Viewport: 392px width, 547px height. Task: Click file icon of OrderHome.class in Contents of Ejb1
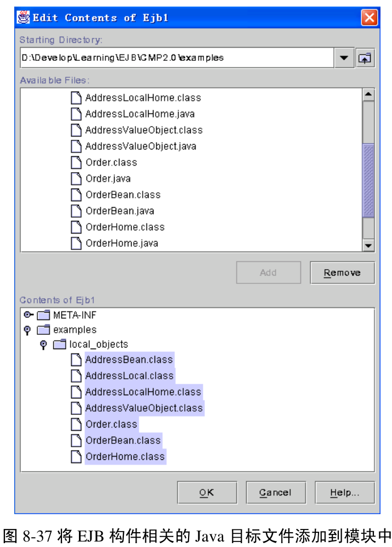pos(76,457)
